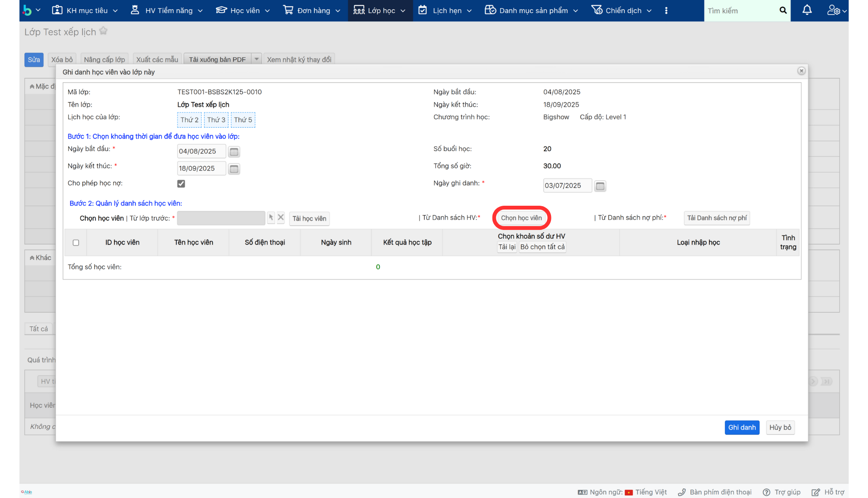Check the select-all students checkbox

coord(76,243)
